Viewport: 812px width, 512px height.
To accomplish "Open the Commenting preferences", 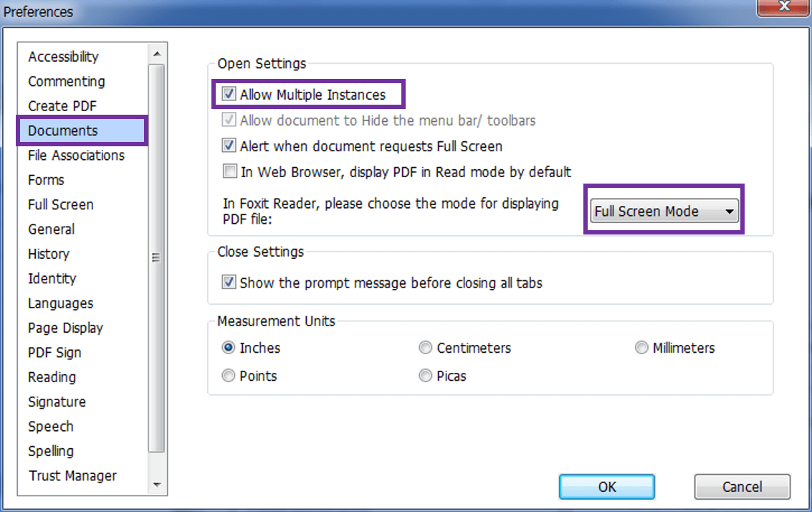I will point(66,81).
